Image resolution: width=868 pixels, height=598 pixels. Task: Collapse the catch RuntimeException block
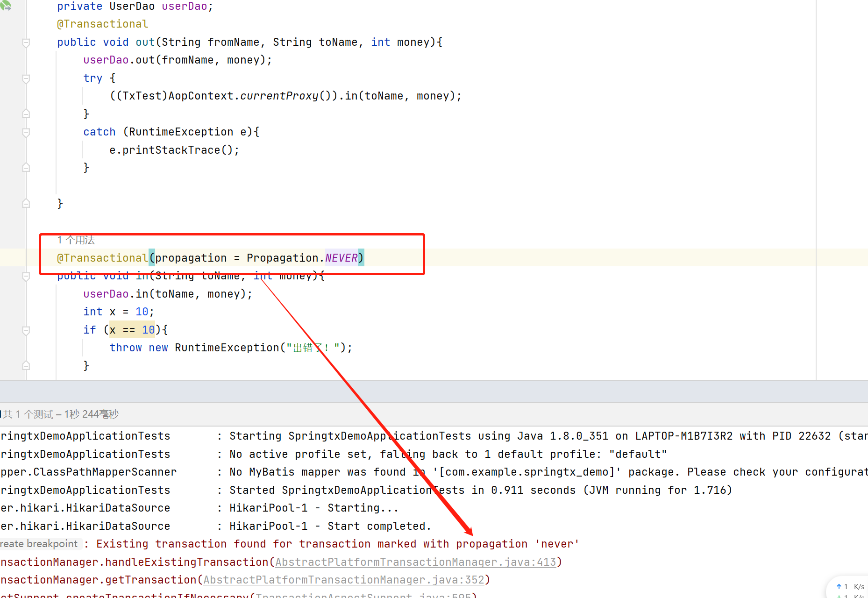[x=26, y=132]
